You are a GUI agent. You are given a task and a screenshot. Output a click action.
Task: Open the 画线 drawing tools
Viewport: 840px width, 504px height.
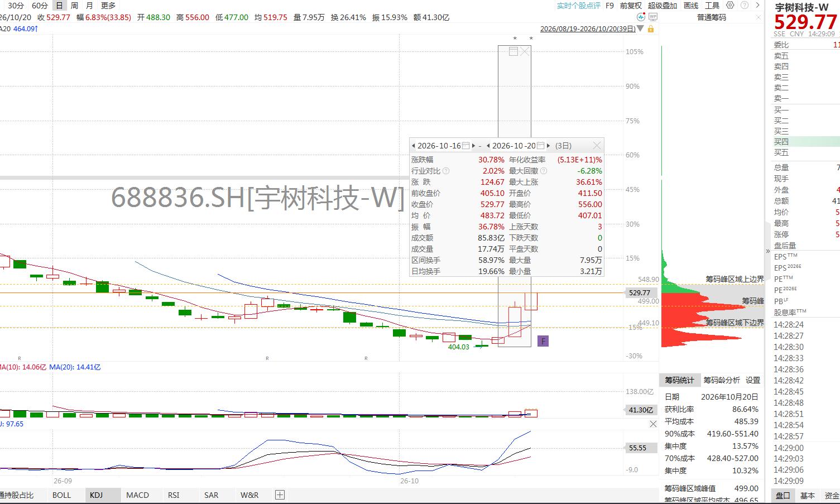[x=691, y=6]
